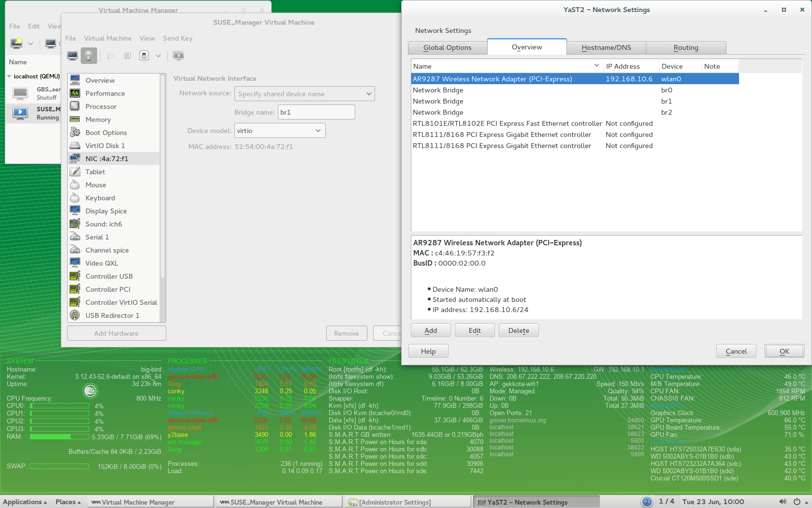The image size is (812, 508).
Task: Select AR9287 Wireless Network Adapter row
Action: [575, 79]
